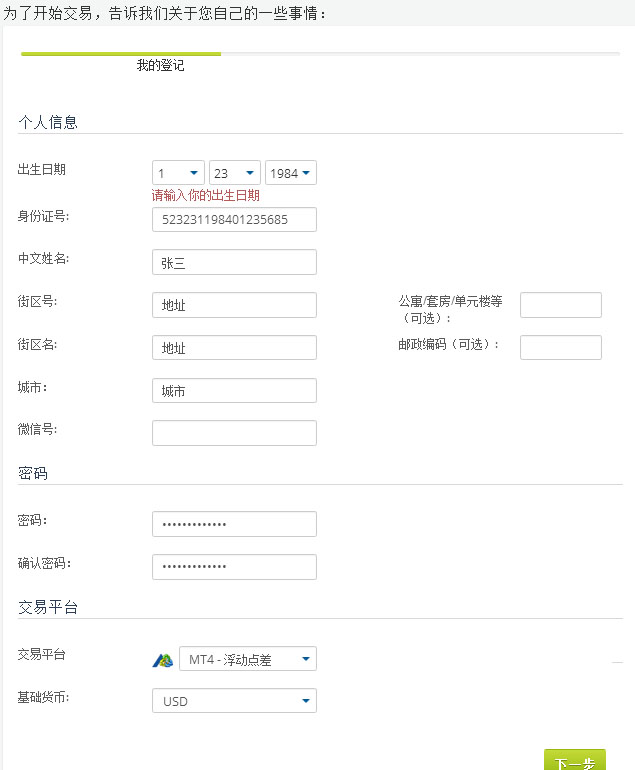Screen dimensions: 635x770
Task: Click the green registration progress bar
Action: pos(121,54)
